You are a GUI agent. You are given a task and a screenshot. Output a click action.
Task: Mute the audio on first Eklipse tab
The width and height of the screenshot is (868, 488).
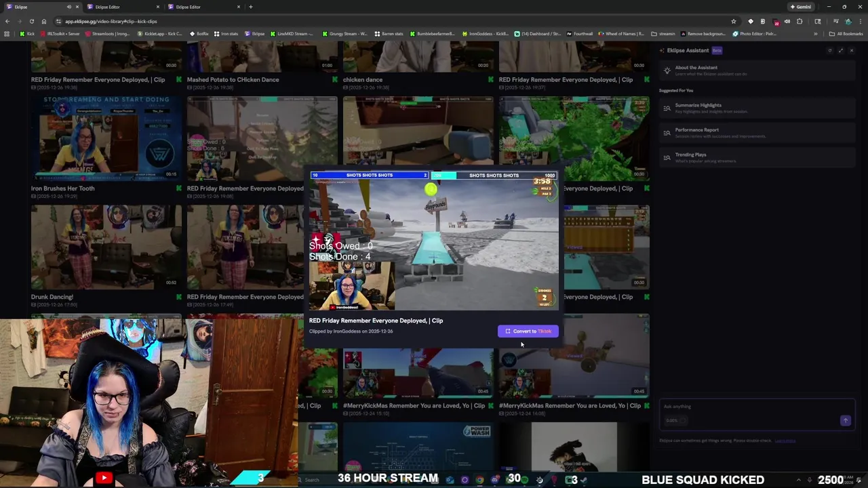68,7
